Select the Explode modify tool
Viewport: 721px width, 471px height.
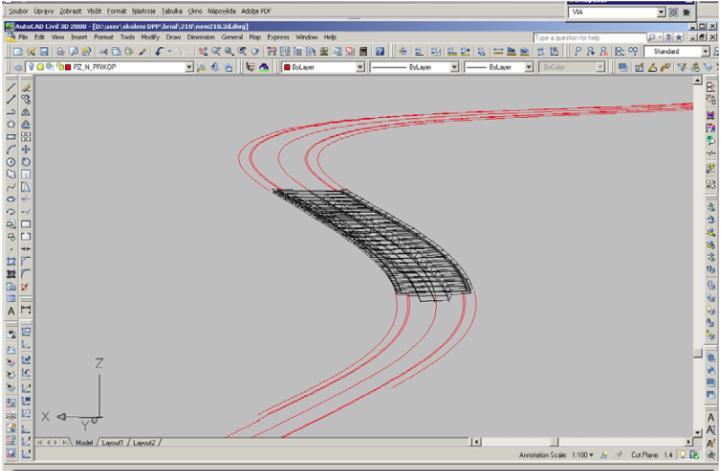click(26, 287)
